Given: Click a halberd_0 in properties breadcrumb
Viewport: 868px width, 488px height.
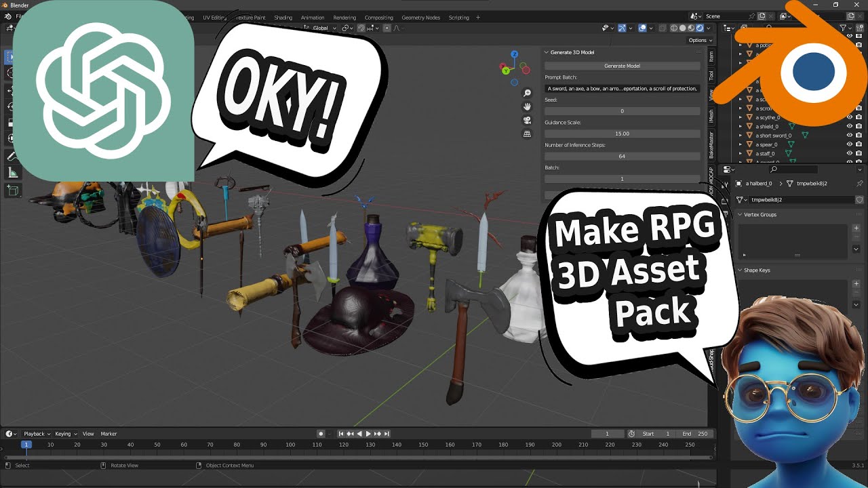Looking at the screenshot, I should click(758, 184).
